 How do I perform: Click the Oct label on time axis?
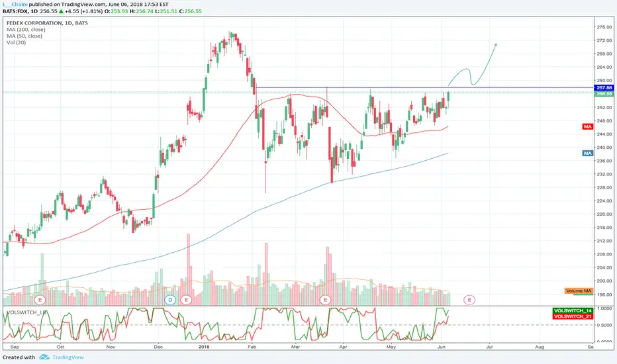coord(60,347)
